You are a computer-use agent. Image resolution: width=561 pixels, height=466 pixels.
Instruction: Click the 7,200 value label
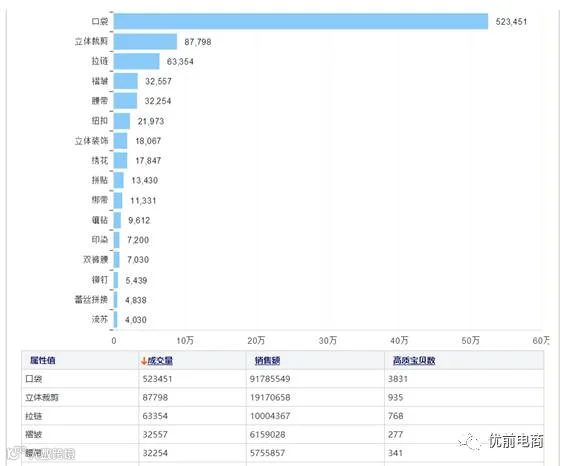pyautogui.click(x=138, y=240)
